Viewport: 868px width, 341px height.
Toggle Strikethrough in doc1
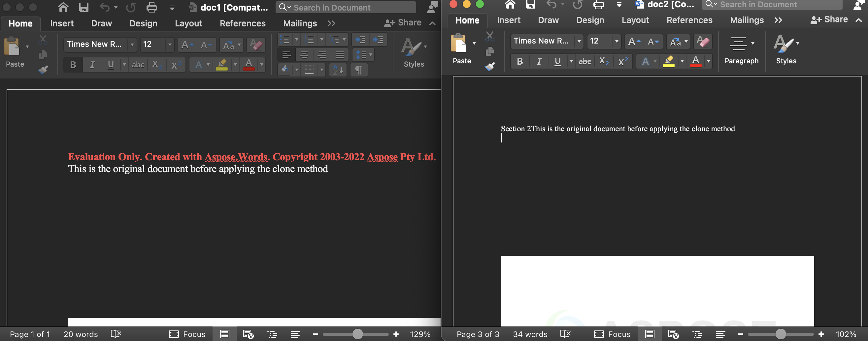point(138,65)
